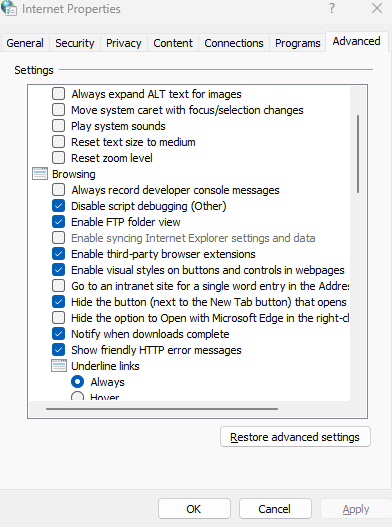Uncheck Enable FTP folder view
This screenshot has height=527, width=392.
click(x=58, y=222)
